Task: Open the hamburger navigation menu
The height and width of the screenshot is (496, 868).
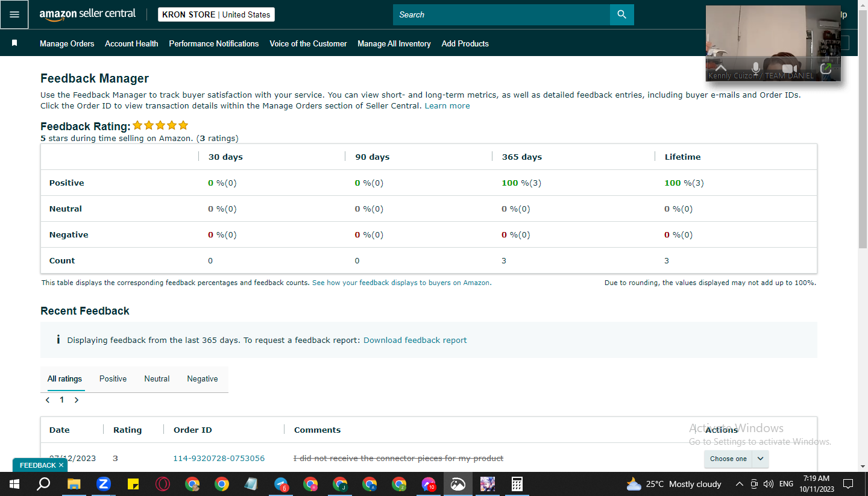Action: pyautogui.click(x=14, y=14)
